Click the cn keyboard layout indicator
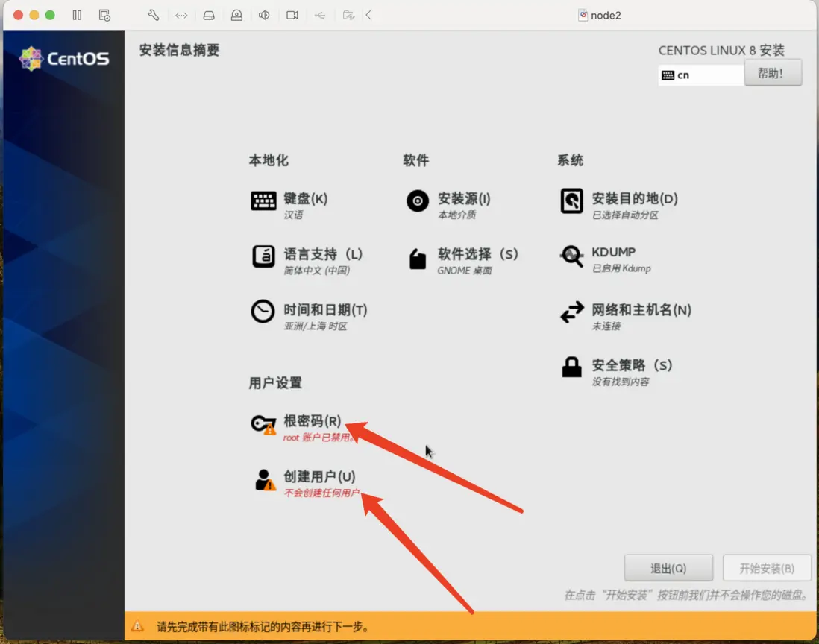819x644 pixels. coord(701,75)
